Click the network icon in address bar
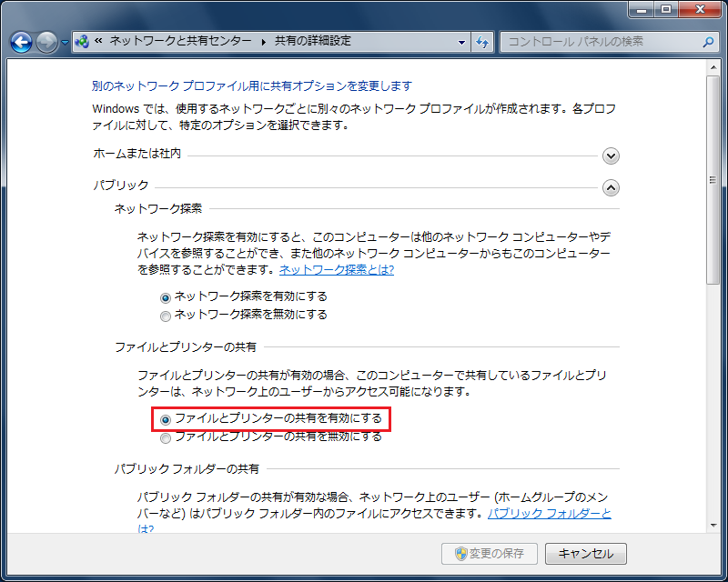728x582 pixels. pos(83,42)
